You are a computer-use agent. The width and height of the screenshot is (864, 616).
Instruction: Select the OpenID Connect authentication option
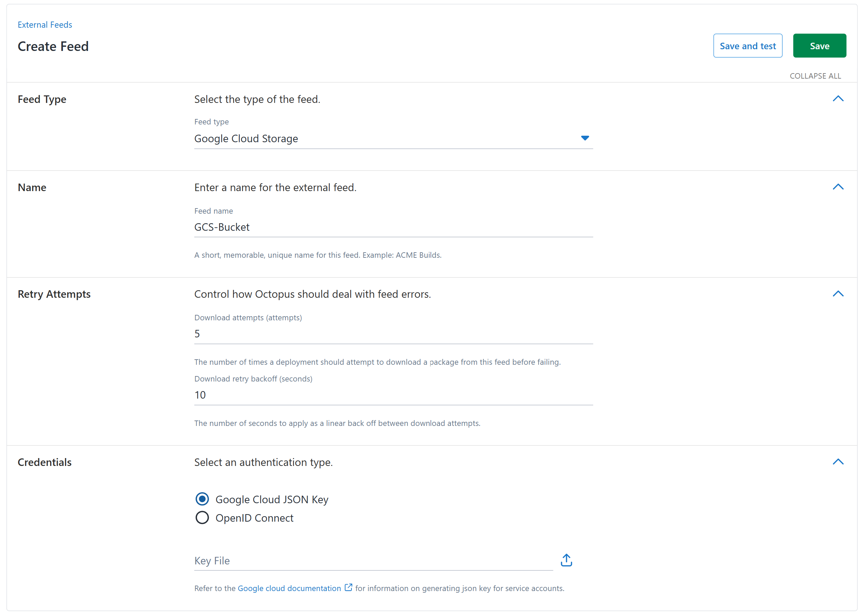202,518
